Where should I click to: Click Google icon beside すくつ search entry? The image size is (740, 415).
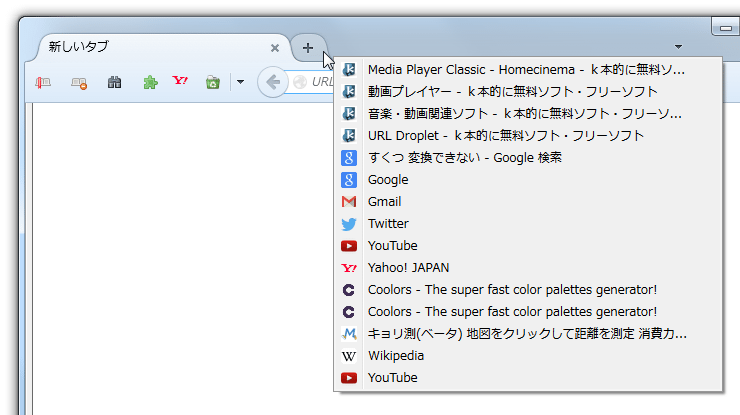coord(349,158)
